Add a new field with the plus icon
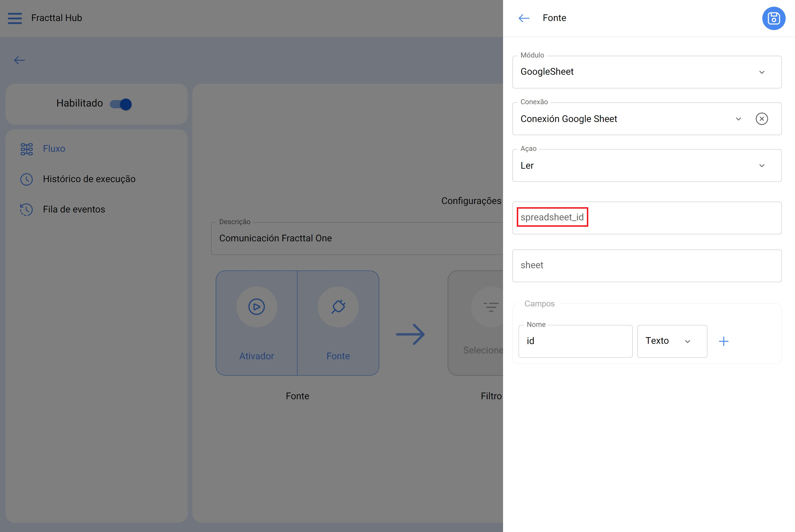The width and height of the screenshot is (795, 532). point(724,341)
